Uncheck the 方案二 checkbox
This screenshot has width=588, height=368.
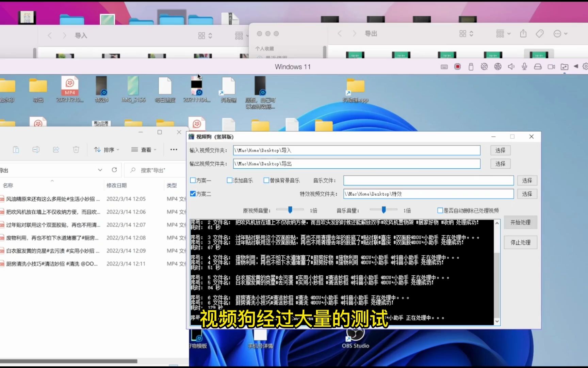[193, 194]
